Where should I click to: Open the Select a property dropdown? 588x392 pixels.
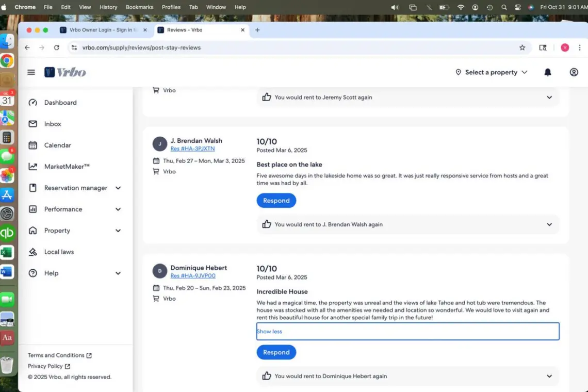491,72
